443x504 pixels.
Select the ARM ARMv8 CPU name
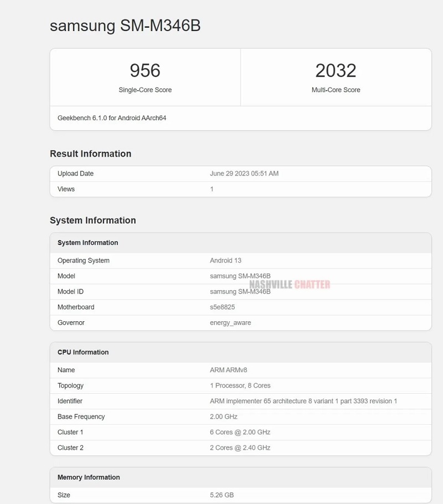[226, 370]
